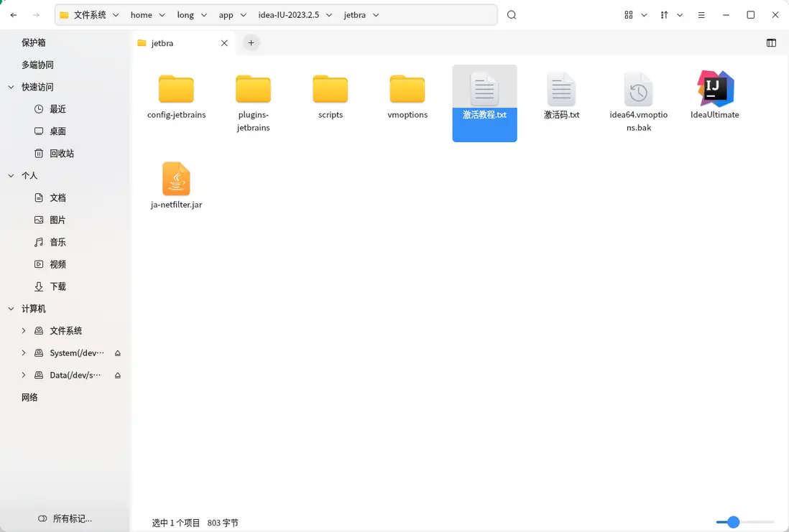Viewport: 789px width, 532px height.
Task: Open dropdown after idea-IU-2023.2.5 breadcrumb
Action: (x=329, y=15)
